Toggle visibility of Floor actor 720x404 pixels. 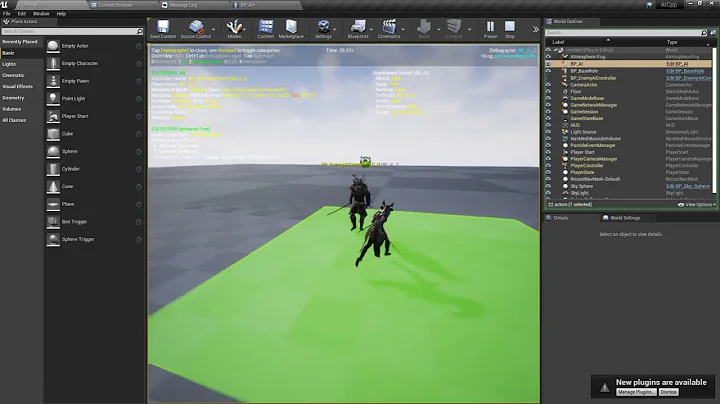coord(548,91)
